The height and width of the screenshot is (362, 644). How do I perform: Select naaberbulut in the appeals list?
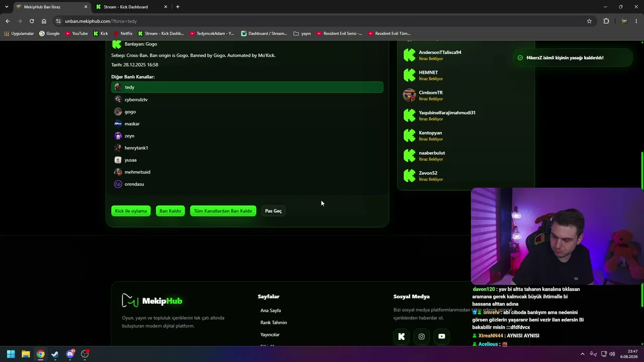(465, 155)
